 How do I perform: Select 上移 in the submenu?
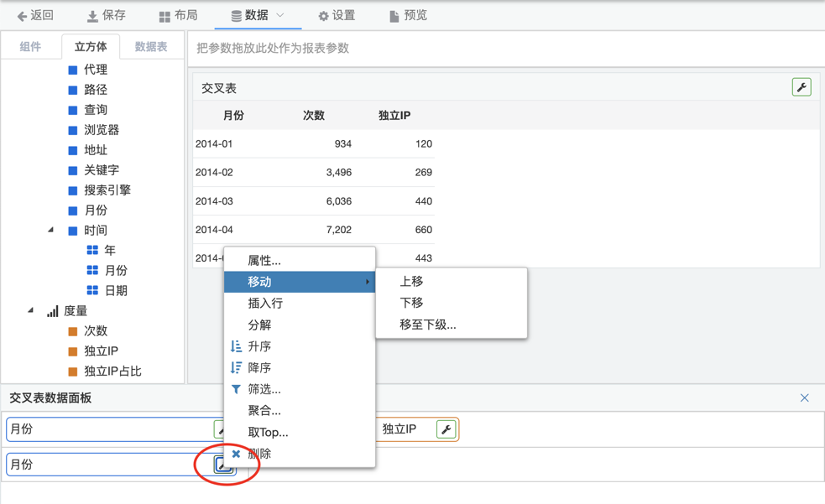411,282
